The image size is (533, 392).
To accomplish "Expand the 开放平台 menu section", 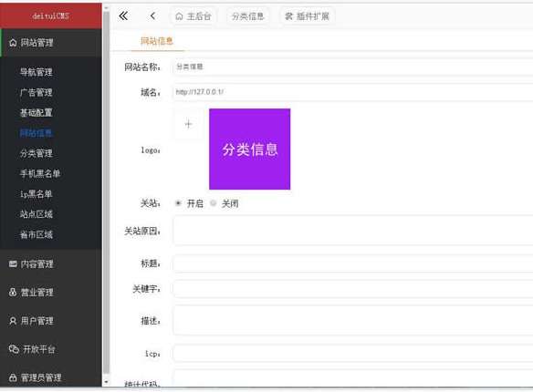I will coord(51,349).
